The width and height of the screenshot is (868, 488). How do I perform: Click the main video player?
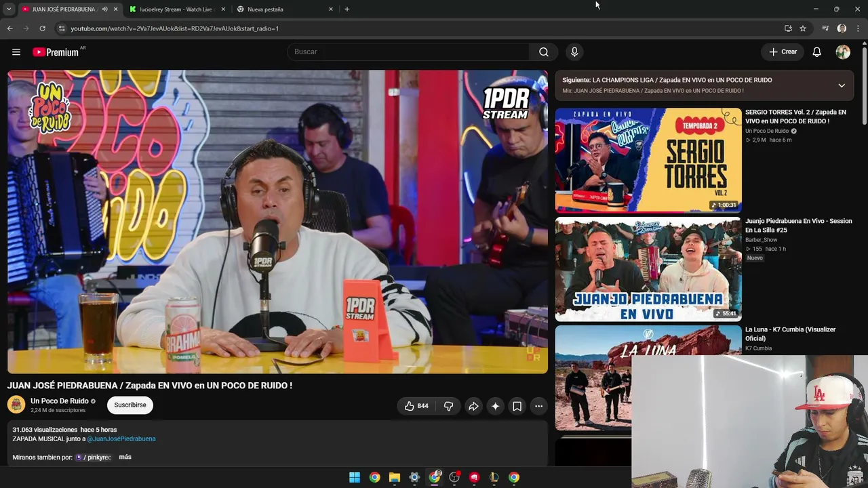(277, 222)
